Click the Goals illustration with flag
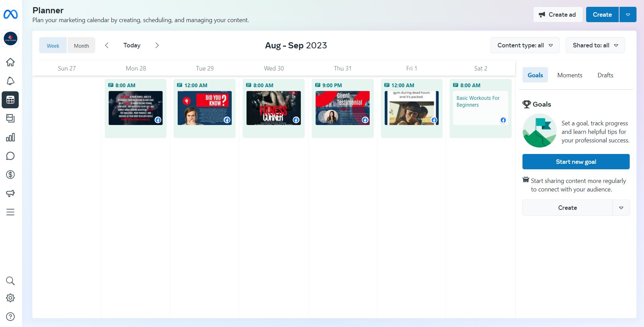 [x=540, y=131]
